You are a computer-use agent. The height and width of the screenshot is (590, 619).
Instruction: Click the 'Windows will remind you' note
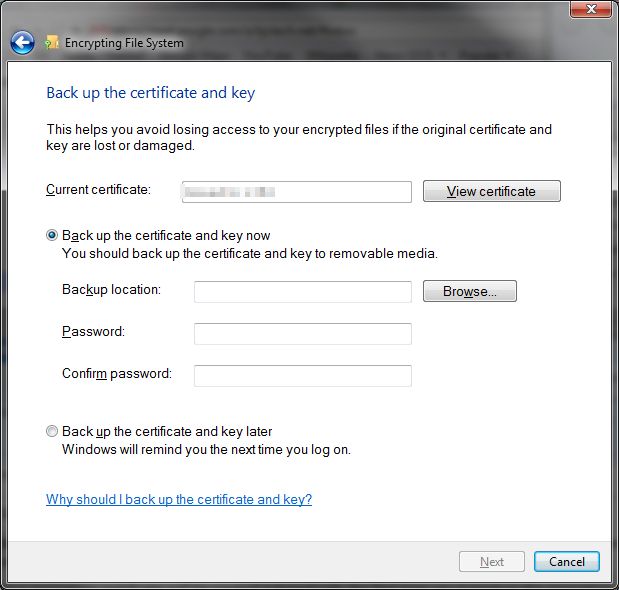tap(206, 450)
